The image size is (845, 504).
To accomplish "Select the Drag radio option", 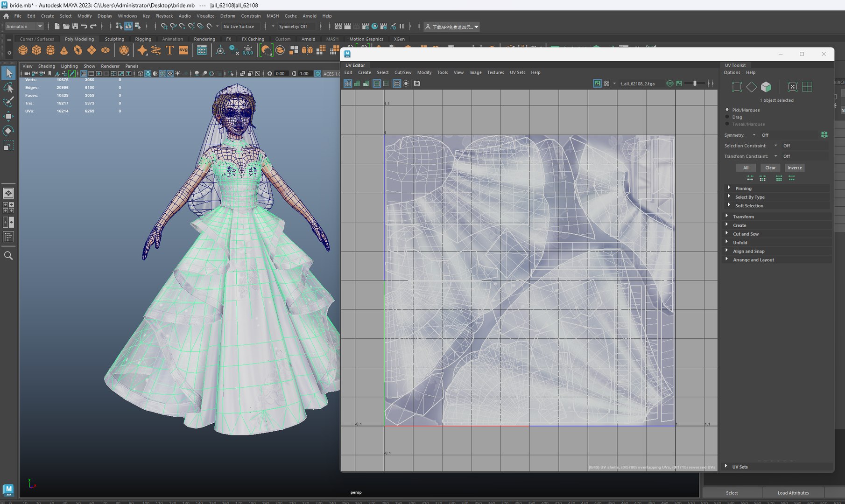I will pyautogui.click(x=727, y=117).
